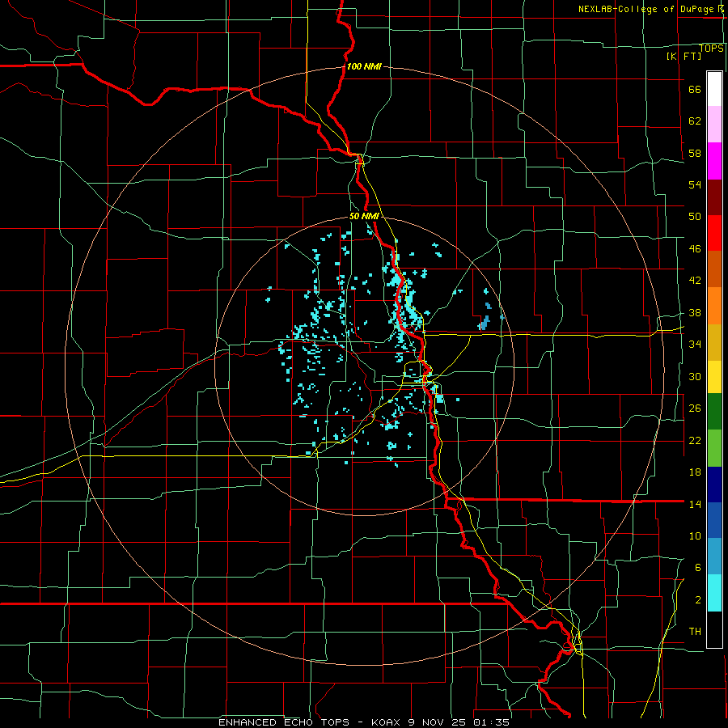Click the light pink legend swatch
728x728 pixels.
pos(714,125)
